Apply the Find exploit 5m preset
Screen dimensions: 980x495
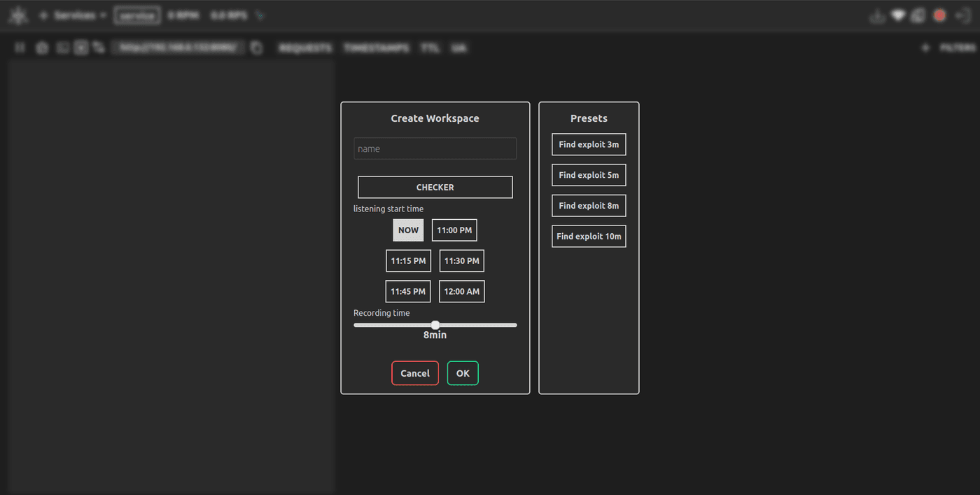[x=589, y=175]
